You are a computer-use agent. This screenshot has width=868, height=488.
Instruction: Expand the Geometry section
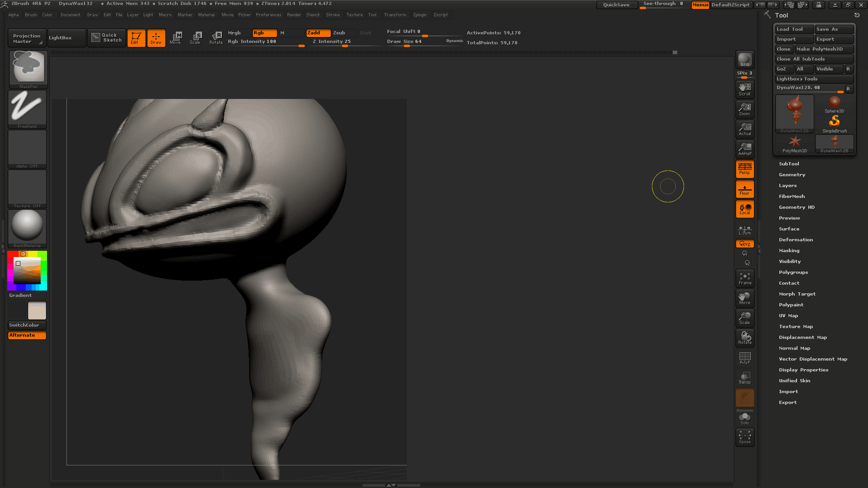(792, 175)
